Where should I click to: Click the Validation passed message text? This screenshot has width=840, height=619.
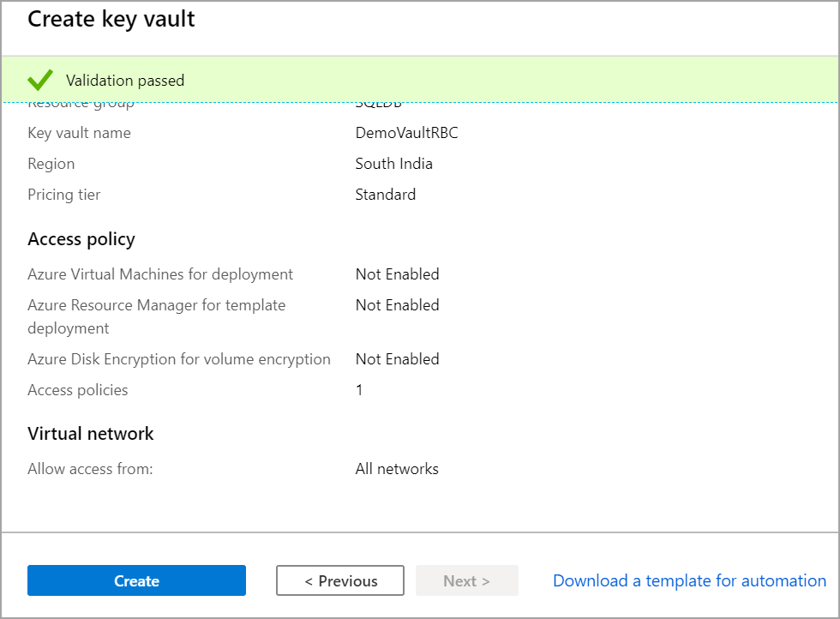pos(125,81)
